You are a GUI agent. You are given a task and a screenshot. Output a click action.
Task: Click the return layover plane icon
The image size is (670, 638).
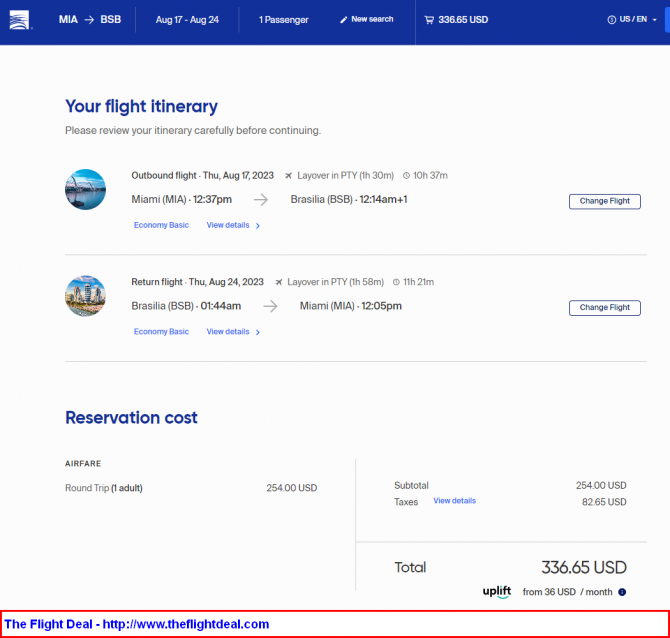279,282
